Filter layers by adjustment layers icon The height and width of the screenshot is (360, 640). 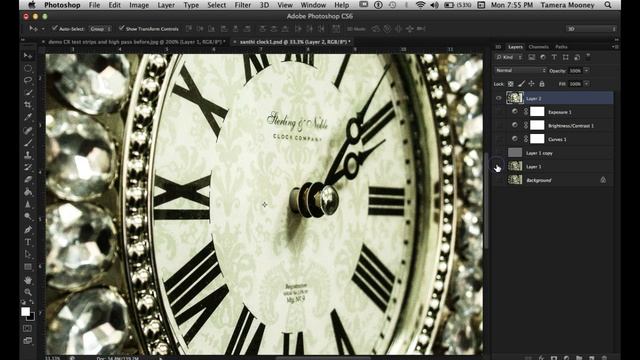point(543,58)
